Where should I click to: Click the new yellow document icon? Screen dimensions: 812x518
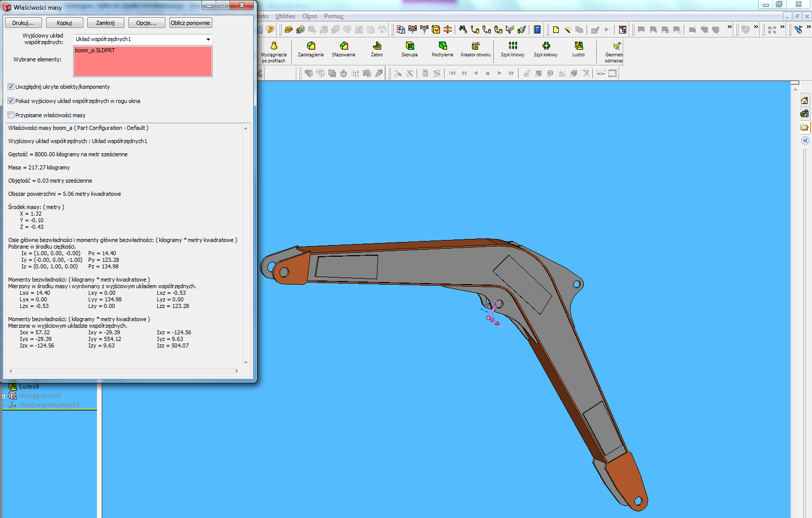(x=556, y=29)
